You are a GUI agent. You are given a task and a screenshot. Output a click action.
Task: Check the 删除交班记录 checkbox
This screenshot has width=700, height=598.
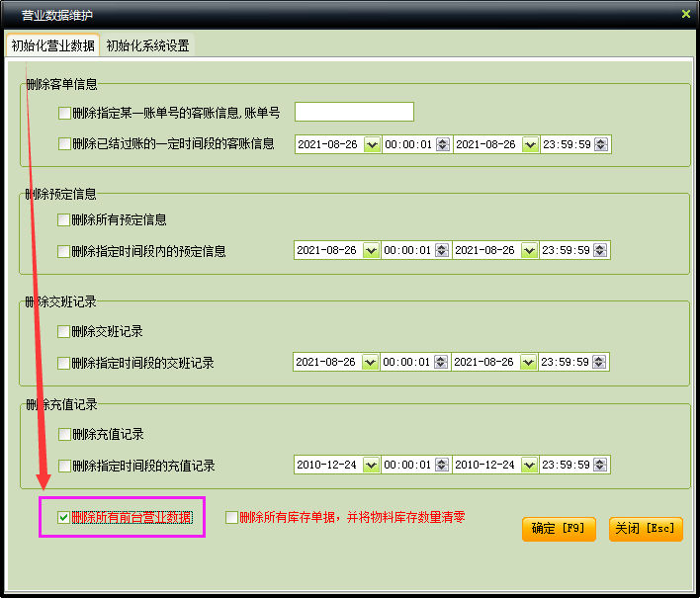(x=64, y=331)
